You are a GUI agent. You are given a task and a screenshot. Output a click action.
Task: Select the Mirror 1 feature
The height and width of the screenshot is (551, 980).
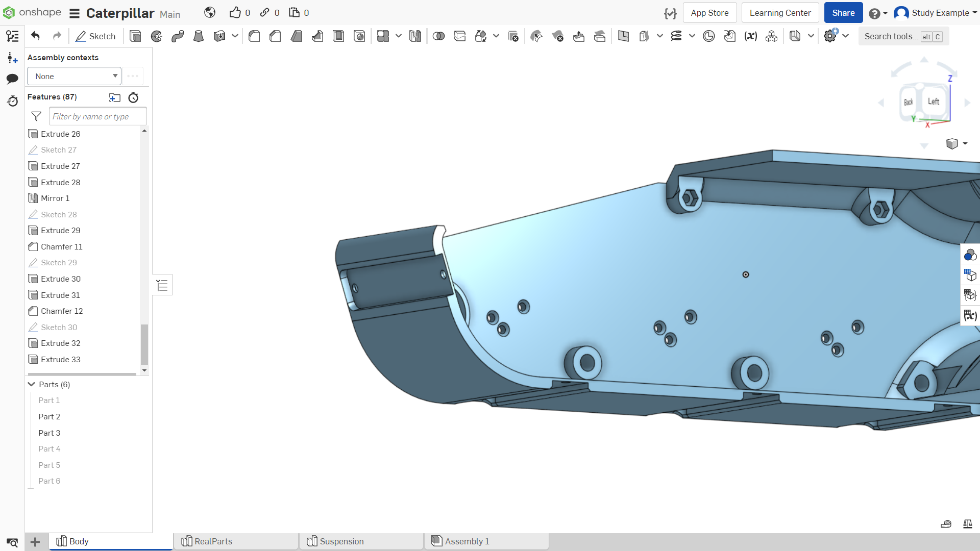pos(55,198)
